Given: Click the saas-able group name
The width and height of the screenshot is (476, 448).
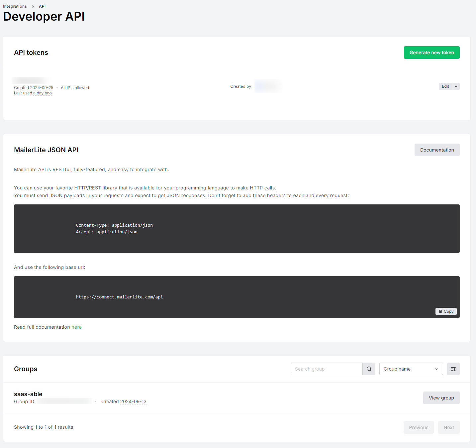Looking at the screenshot, I should pos(28,394).
